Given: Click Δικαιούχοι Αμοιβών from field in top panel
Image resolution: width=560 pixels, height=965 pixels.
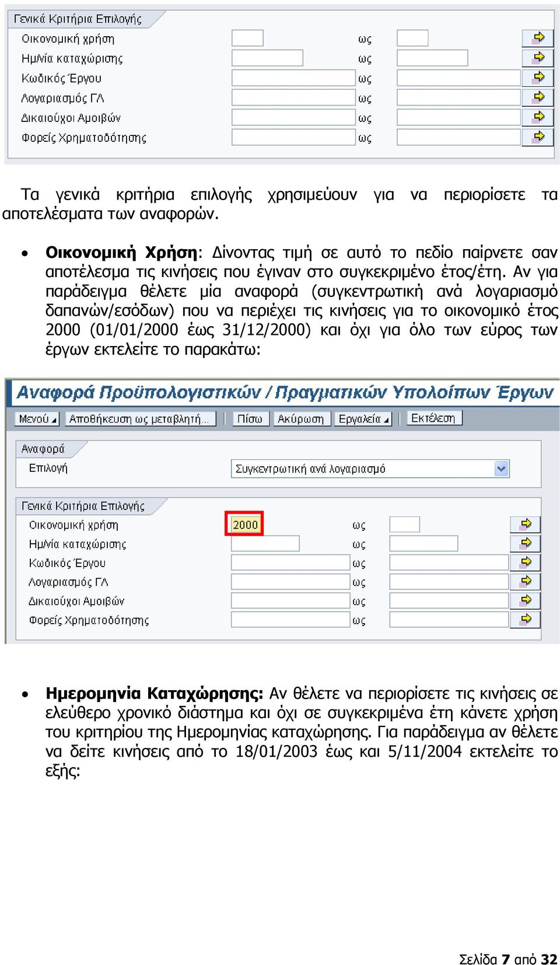Looking at the screenshot, I should point(293,117).
